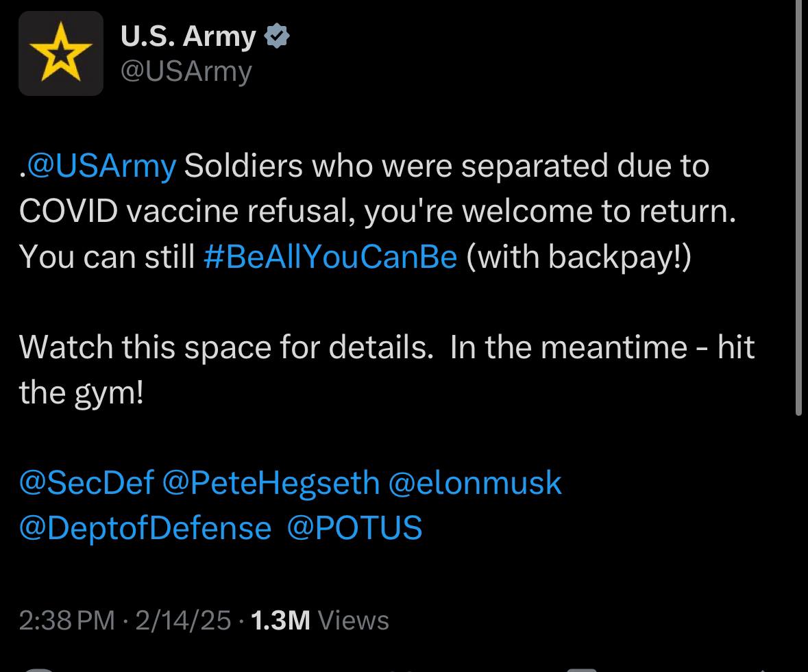
Task: Click the "(with backpay!)" text
Action: point(579,257)
